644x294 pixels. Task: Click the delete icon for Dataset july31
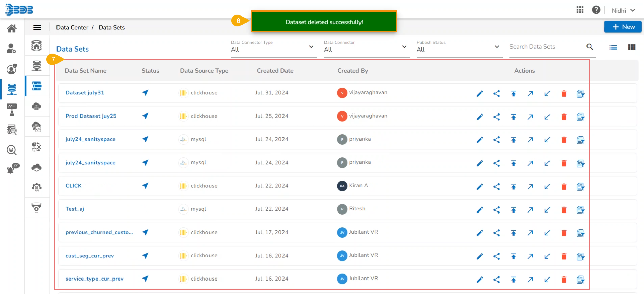tap(564, 94)
